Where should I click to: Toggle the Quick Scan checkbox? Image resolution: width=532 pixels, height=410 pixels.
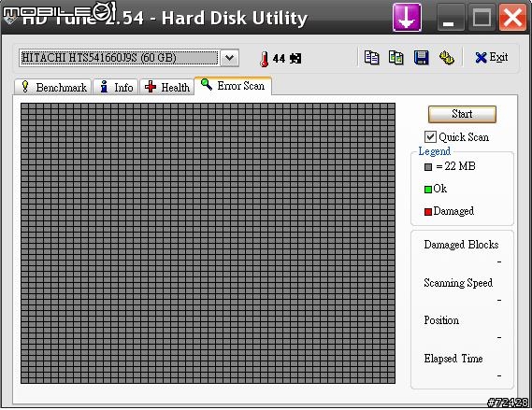pos(430,137)
